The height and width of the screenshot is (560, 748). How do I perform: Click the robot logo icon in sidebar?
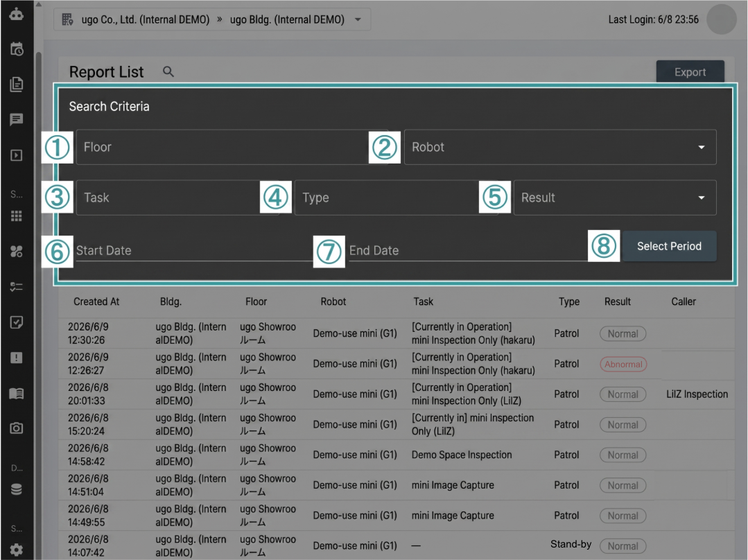[16, 14]
